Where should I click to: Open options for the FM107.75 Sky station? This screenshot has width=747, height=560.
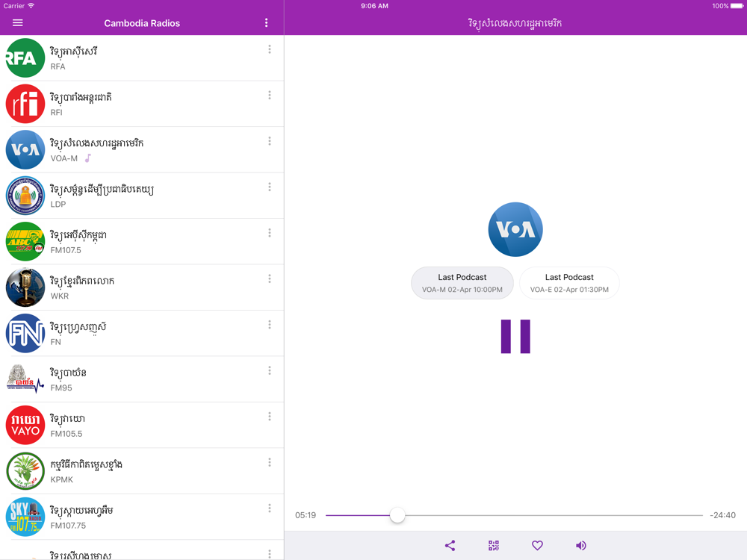click(270, 508)
